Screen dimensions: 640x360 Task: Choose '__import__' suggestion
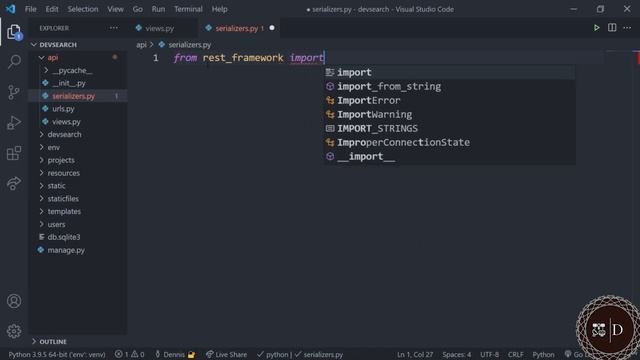(x=450, y=156)
